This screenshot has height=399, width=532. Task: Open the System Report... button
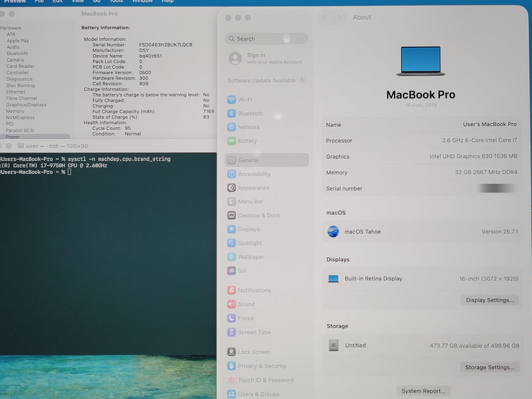pos(423,391)
